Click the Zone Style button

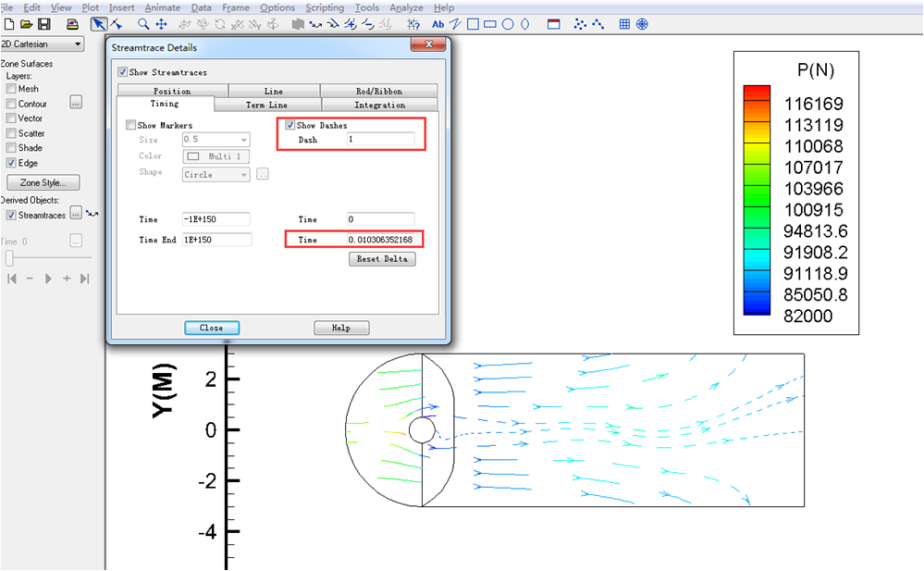click(x=43, y=183)
